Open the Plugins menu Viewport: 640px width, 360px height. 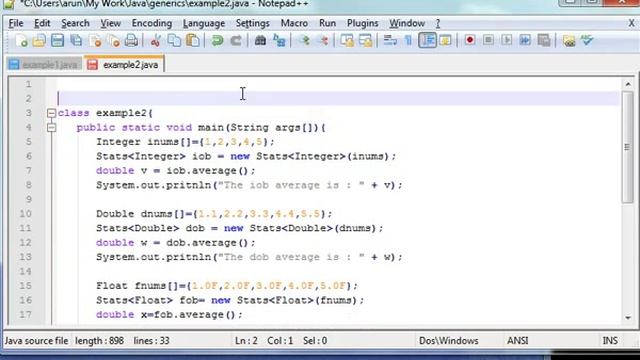[x=362, y=23]
